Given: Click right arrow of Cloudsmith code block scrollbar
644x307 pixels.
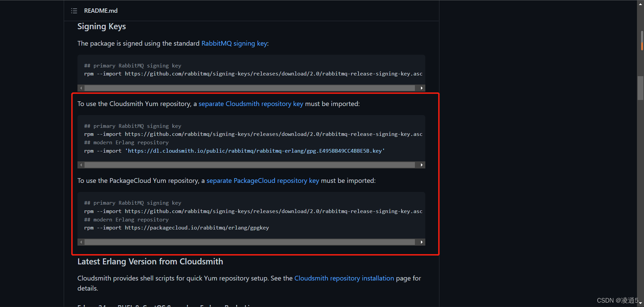Looking at the screenshot, I should (422, 165).
